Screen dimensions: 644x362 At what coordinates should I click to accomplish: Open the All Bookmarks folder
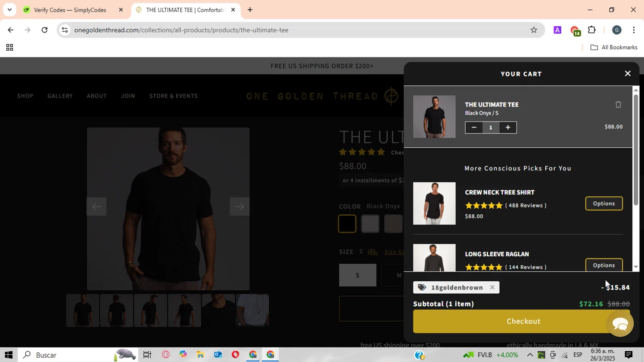tap(614, 48)
